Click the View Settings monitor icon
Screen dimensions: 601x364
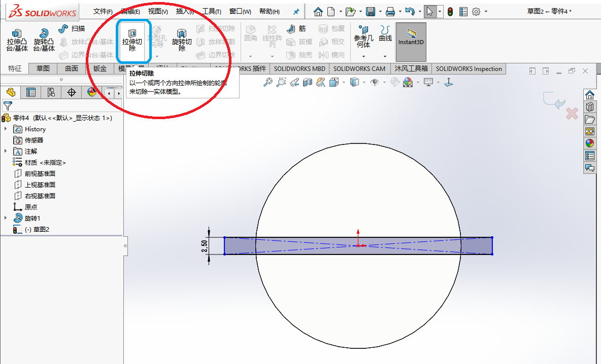[x=428, y=82]
